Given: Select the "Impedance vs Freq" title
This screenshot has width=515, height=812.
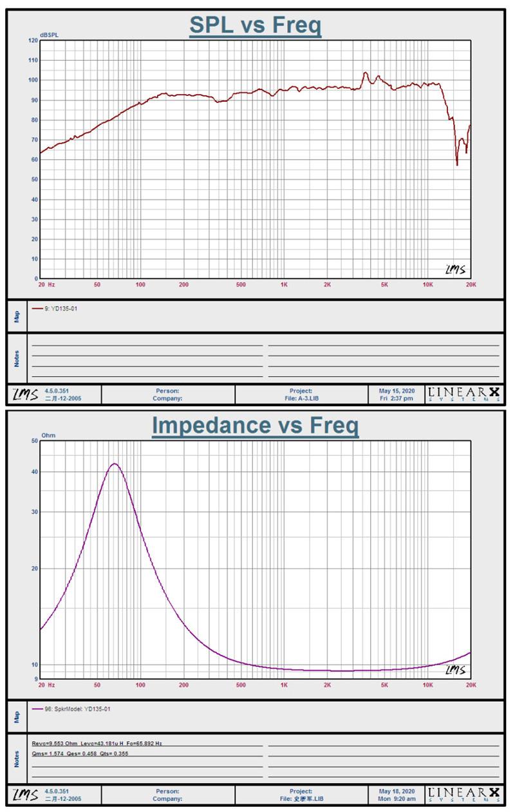Looking at the screenshot, I should coord(255,426).
